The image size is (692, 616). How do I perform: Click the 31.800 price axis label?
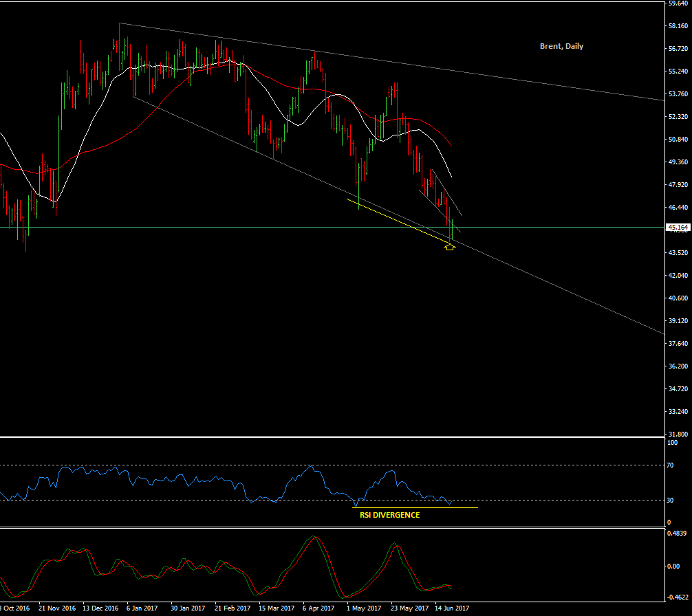(678, 434)
